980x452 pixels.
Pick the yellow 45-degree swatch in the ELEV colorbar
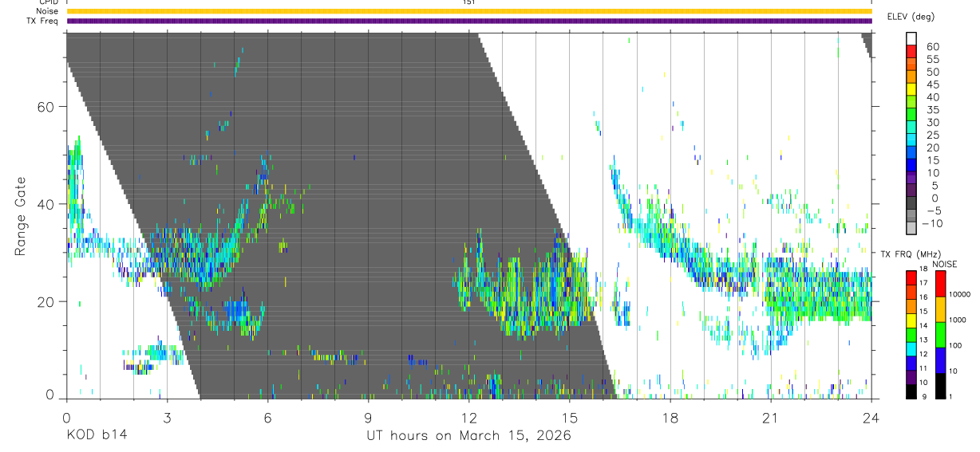coord(911,88)
